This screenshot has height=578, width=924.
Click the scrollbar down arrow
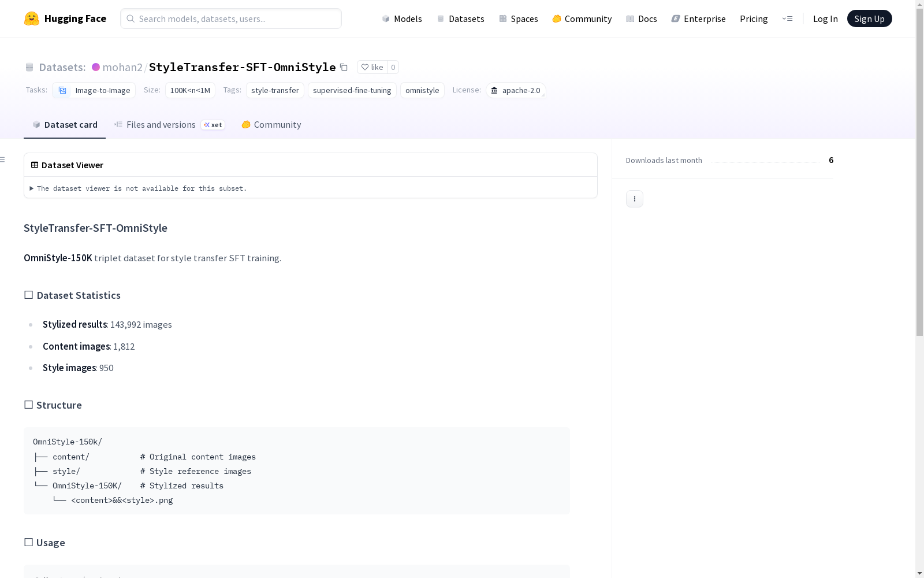[919, 573]
